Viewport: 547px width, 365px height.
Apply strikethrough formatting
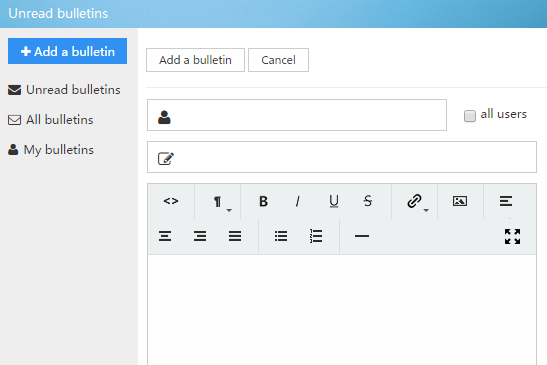pos(368,201)
